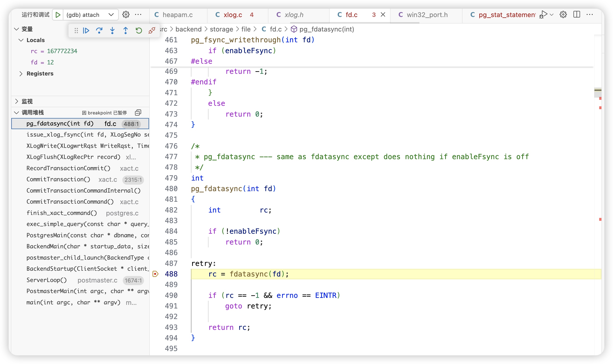
Task: Click the storage breadcrumb segment
Action: pyautogui.click(x=221, y=29)
